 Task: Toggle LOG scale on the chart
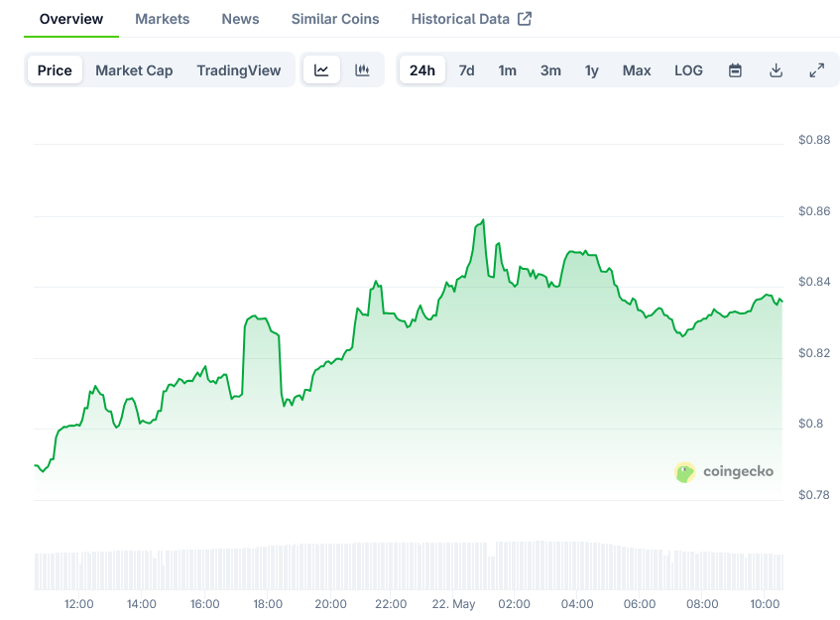point(688,70)
